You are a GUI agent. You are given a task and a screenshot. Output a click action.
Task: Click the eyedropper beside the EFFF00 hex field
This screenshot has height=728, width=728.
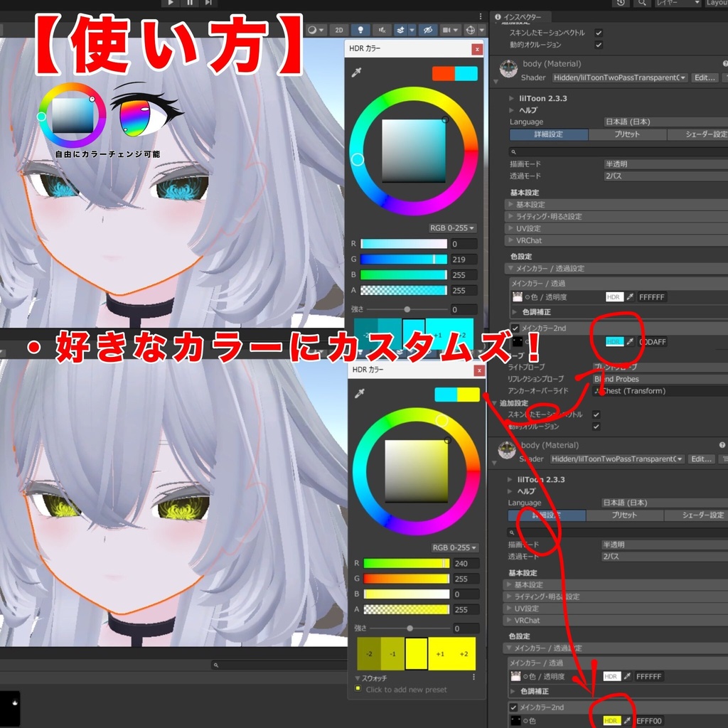coord(627,721)
